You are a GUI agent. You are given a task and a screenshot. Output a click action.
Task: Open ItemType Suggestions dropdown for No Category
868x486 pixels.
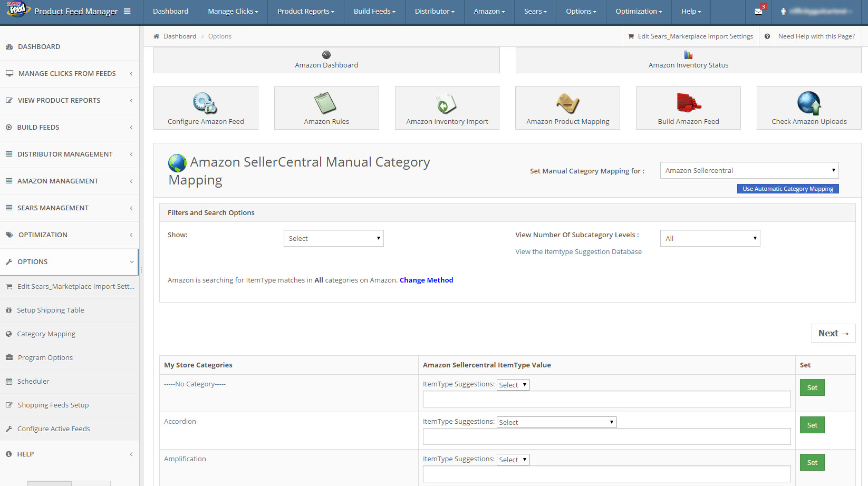(x=513, y=385)
